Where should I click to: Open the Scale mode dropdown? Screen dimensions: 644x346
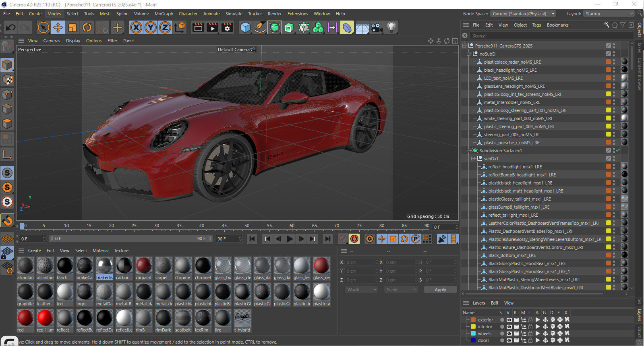tap(400, 290)
